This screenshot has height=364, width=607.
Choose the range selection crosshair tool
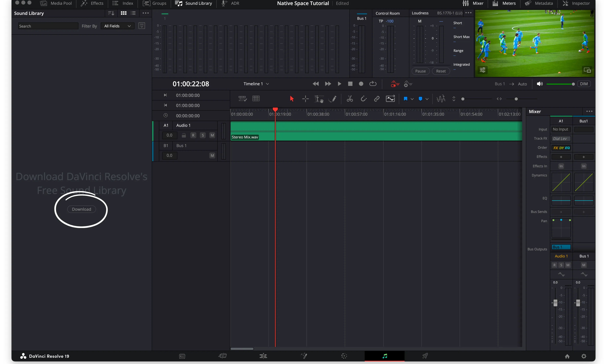click(305, 99)
